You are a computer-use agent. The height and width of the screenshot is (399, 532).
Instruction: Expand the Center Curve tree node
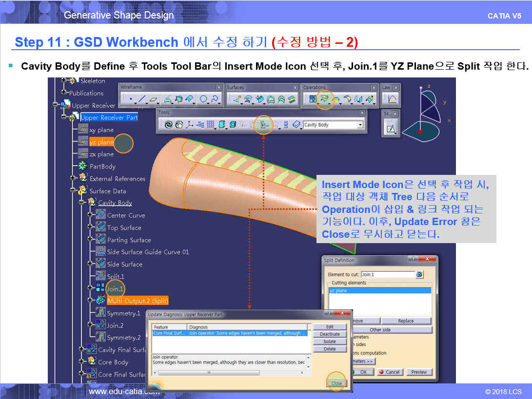[x=90, y=215]
